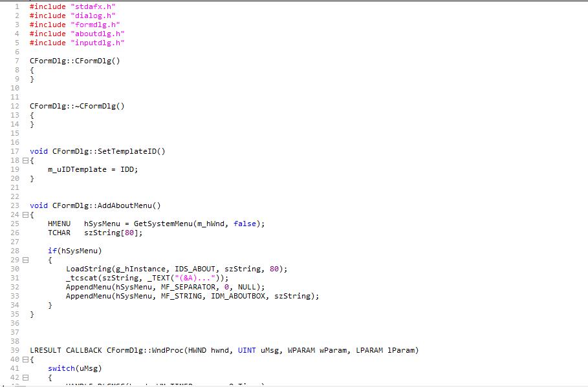This screenshot has height=387, width=588.
Task: Click WndProc in the function definition
Action: coord(168,350)
